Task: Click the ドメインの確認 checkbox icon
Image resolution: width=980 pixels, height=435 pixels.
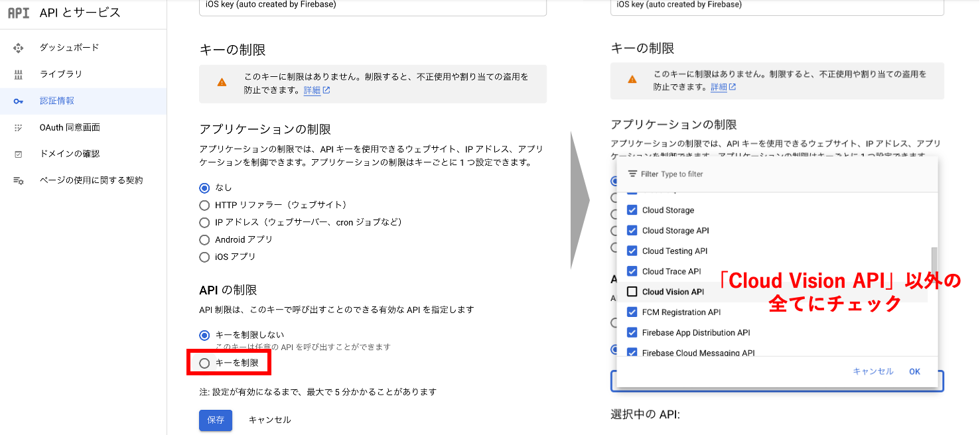Action: tap(19, 154)
